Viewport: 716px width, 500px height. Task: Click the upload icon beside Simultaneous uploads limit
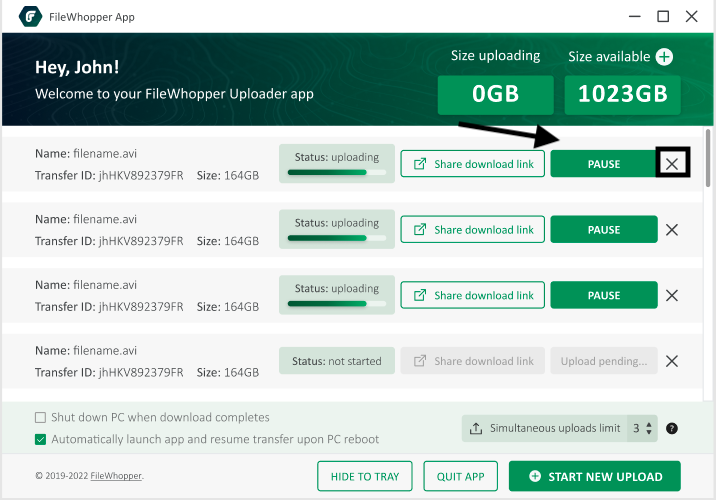click(476, 428)
